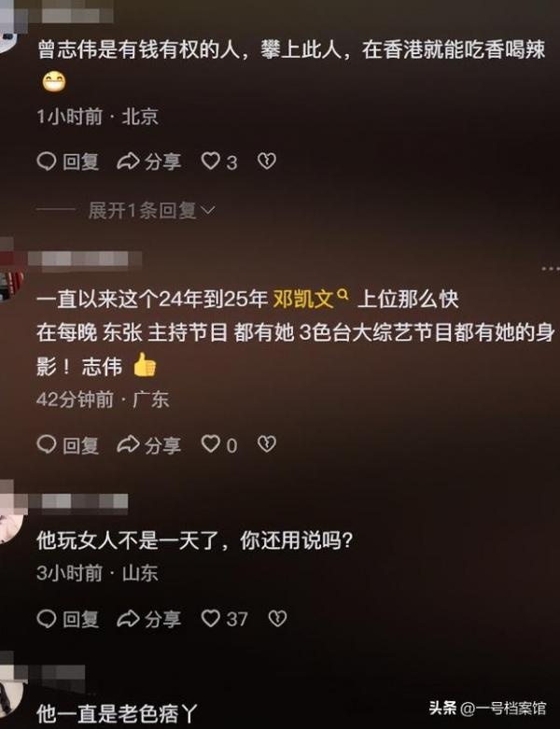Like the Guangdong comment with 0 likes
The image size is (560, 729).
pos(211,444)
